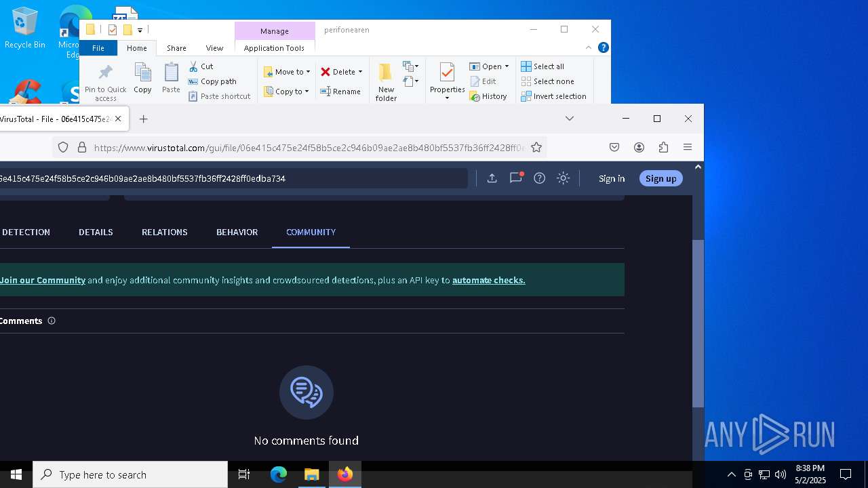
Task: Open History in the Explorer ribbon
Action: coord(488,96)
